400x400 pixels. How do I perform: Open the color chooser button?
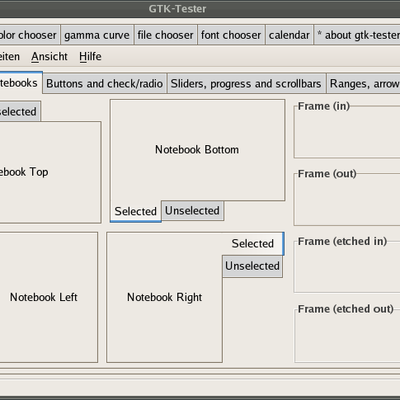(30, 35)
